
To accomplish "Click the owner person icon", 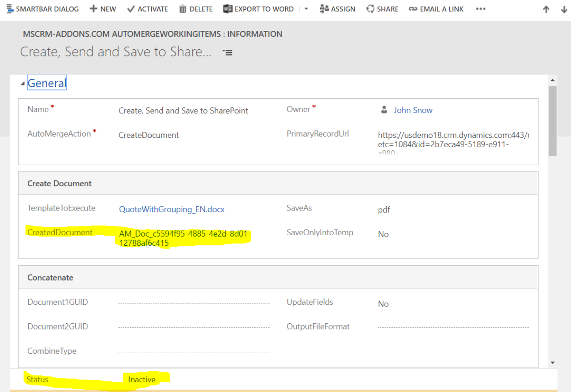I will tap(384, 110).
